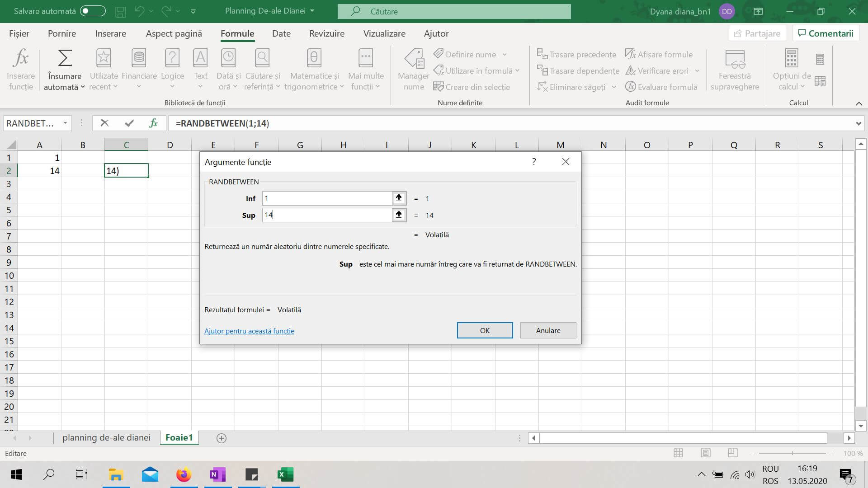Click the Comentarii button
This screenshot has height=488, width=868.
(x=826, y=33)
